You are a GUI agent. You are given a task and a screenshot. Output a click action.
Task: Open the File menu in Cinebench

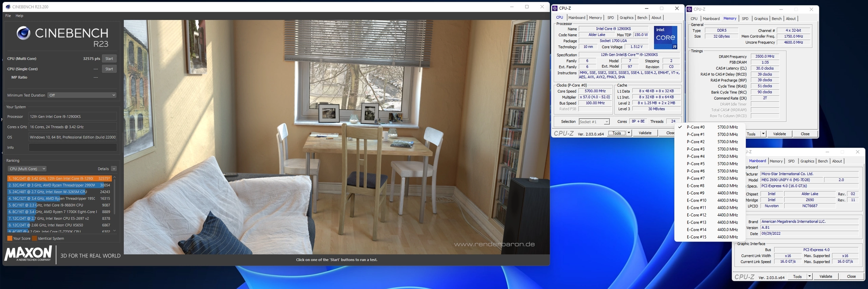(x=8, y=16)
